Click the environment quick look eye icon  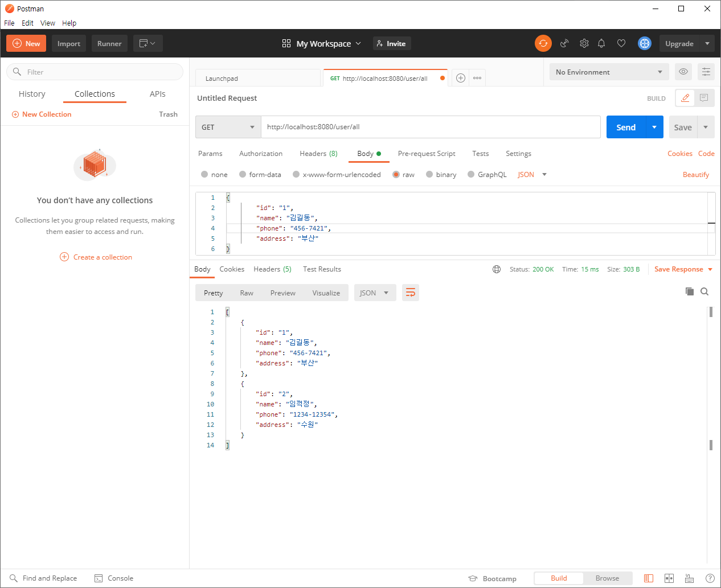(x=683, y=72)
